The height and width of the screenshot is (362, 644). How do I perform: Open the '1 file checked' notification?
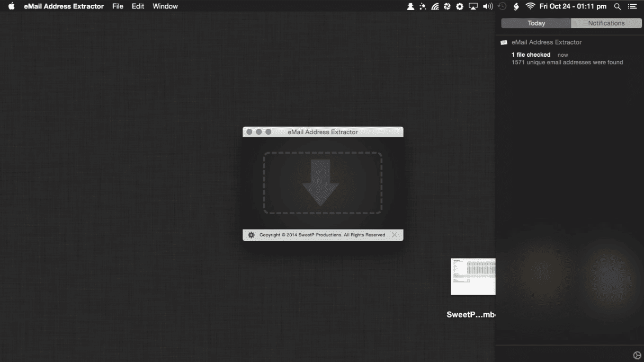click(x=531, y=55)
